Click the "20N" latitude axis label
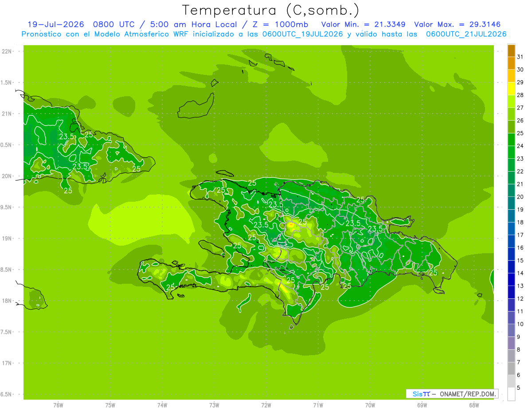Viewport: 532px width, 411px height. (7, 176)
